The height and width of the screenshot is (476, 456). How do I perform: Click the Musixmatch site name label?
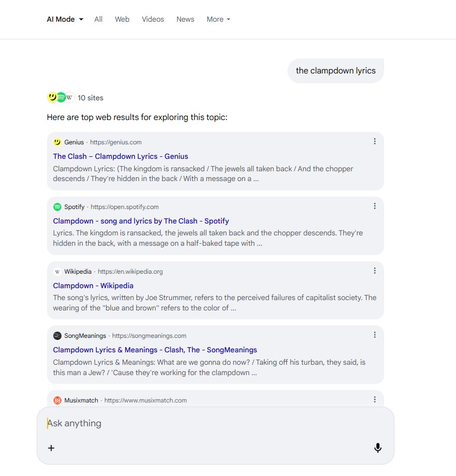pos(81,400)
